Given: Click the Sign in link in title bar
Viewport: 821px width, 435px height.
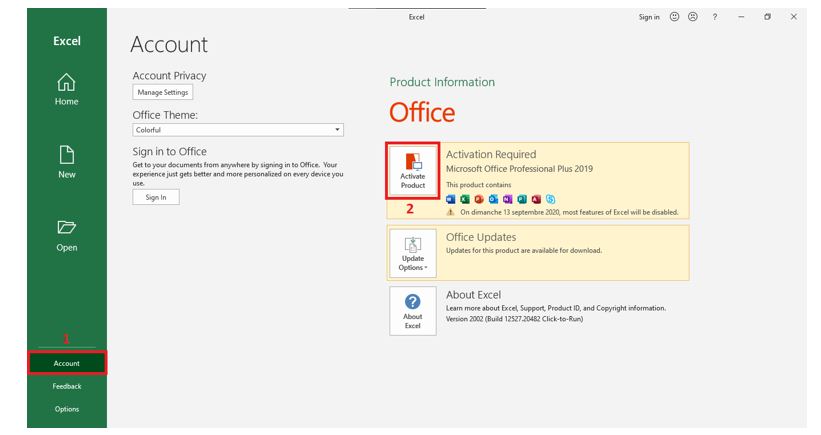Looking at the screenshot, I should point(649,17).
